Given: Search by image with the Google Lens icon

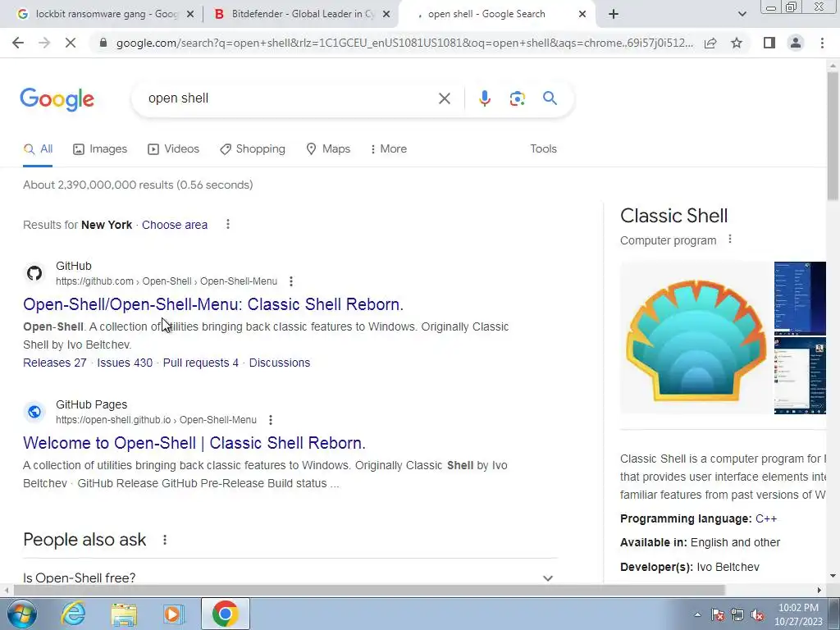Looking at the screenshot, I should click(517, 98).
